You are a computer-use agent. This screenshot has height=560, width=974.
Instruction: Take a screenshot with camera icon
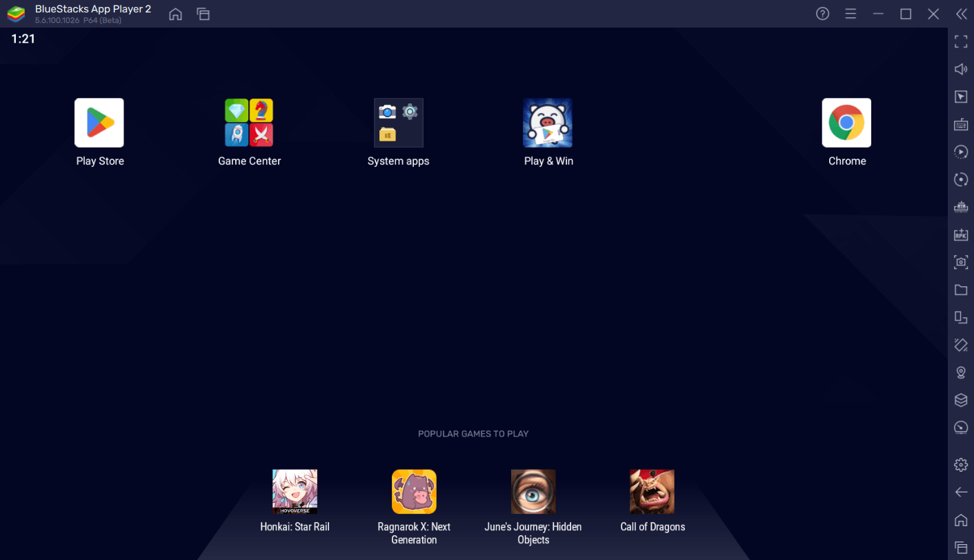click(x=961, y=262)
